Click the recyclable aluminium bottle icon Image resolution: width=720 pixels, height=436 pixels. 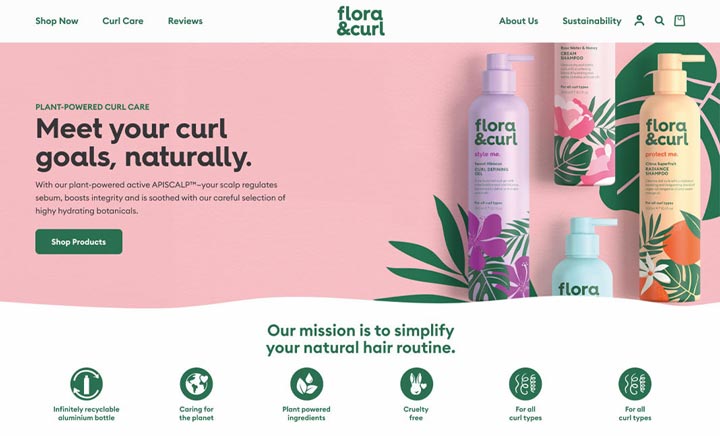pos(86,384)
